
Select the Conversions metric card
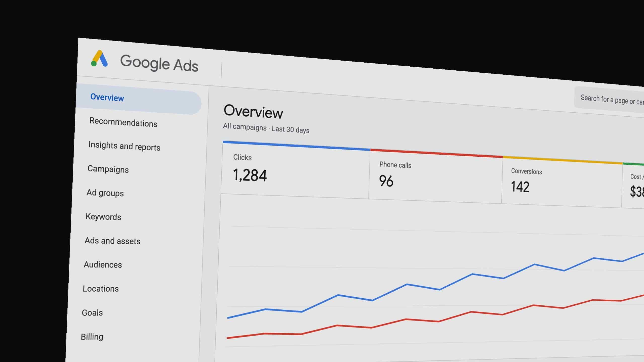pos(562,183)
